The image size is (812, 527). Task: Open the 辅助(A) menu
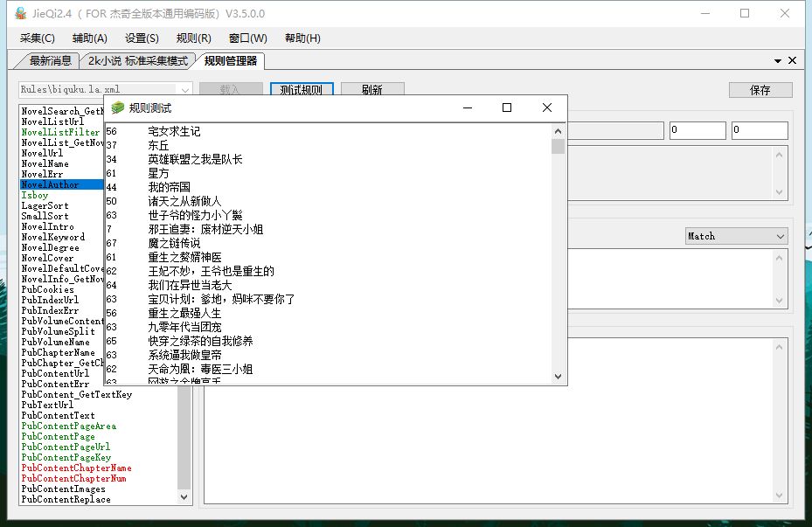(89, 38)
